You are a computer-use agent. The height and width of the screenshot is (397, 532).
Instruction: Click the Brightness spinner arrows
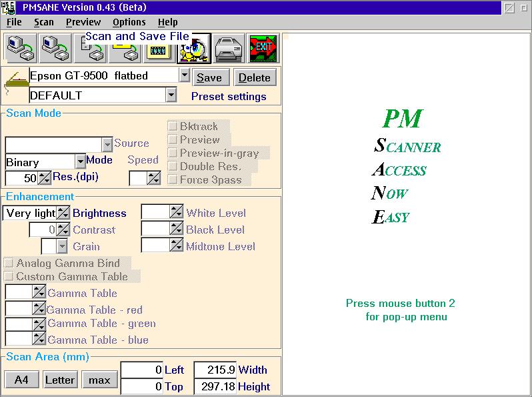pos(63,213)
